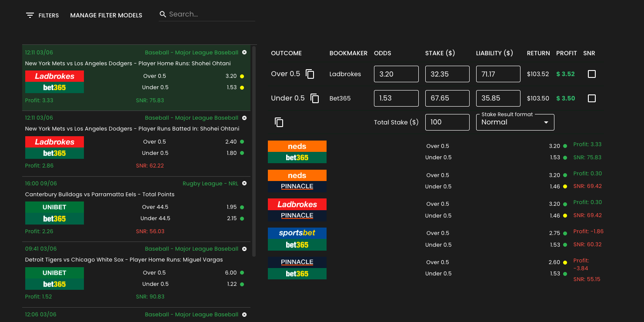Click Unibet logo in Miguel Vargas card

(x=54, y=273)
